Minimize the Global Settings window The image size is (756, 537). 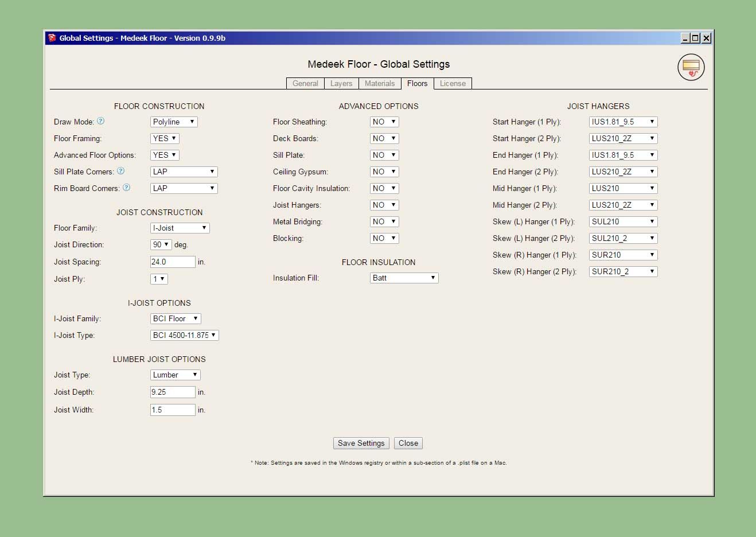[685, 38]
